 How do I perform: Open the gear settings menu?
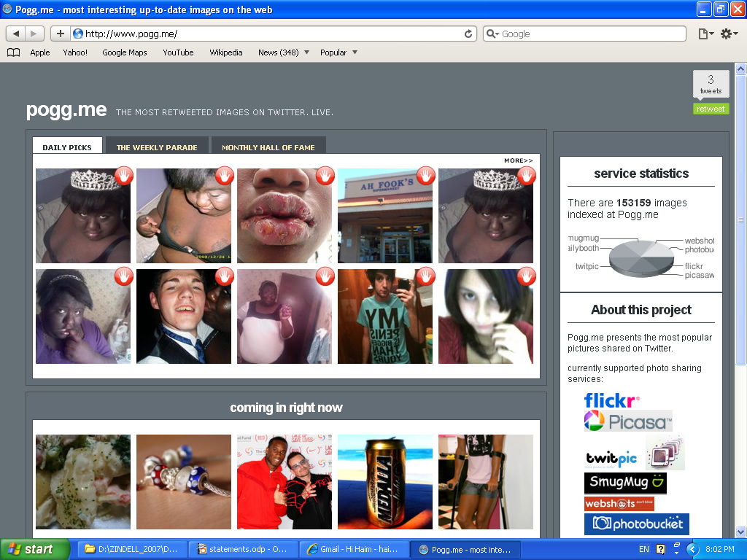click(729, 34)
